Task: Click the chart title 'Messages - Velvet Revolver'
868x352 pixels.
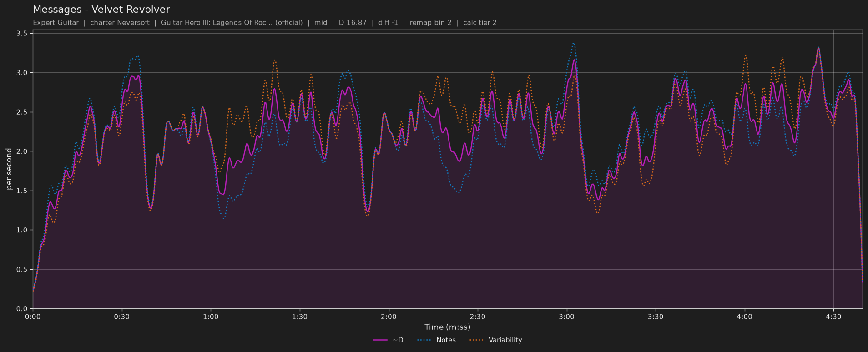Action: point(101,10)
